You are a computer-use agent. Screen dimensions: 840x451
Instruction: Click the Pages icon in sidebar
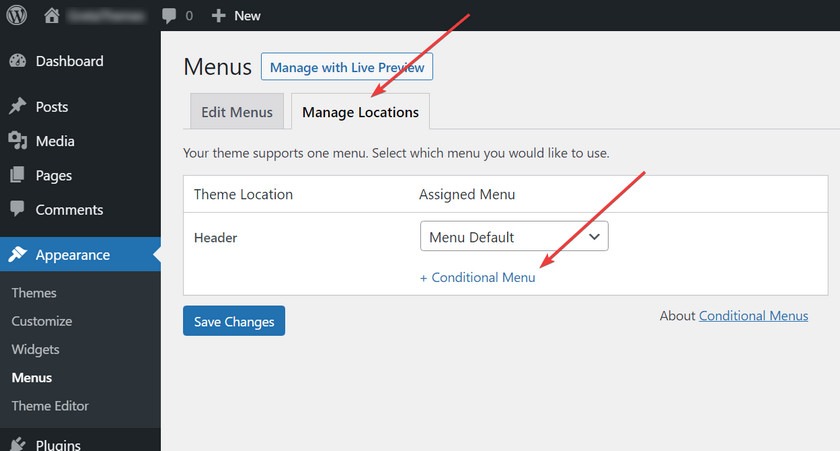click(x=17, y=175)
